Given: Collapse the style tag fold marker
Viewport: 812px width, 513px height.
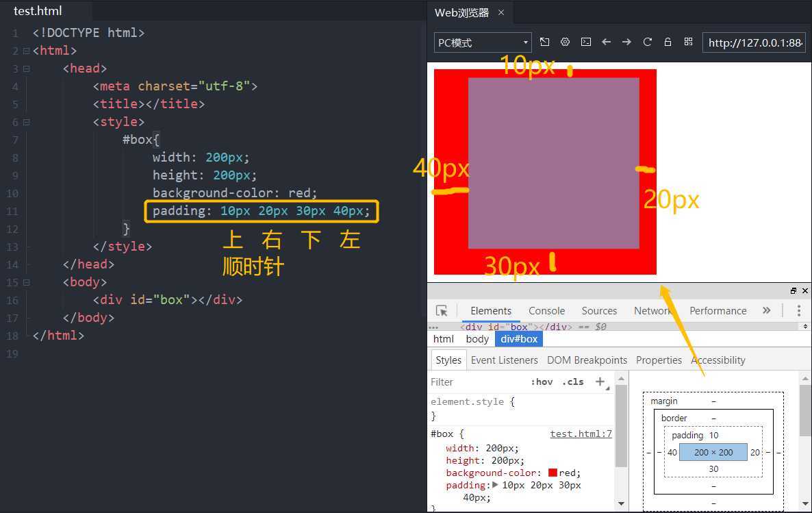Looking at the screenshot, I should click(27, 123).
